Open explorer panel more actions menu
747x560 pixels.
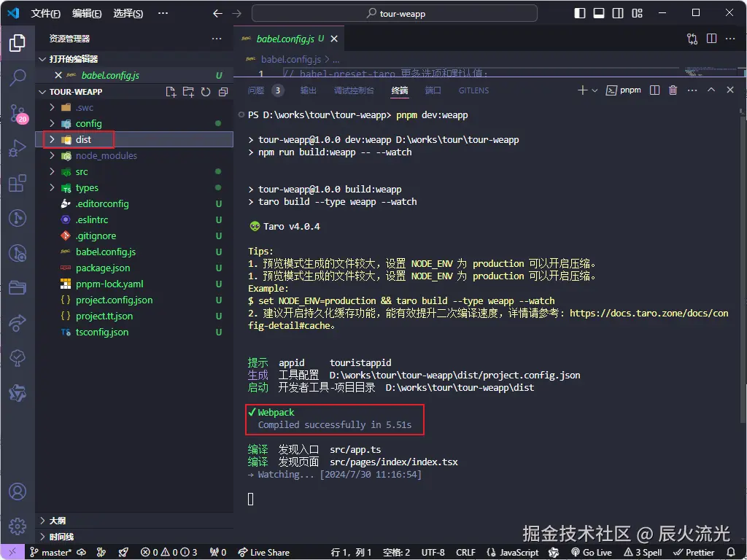click(217, 39)
